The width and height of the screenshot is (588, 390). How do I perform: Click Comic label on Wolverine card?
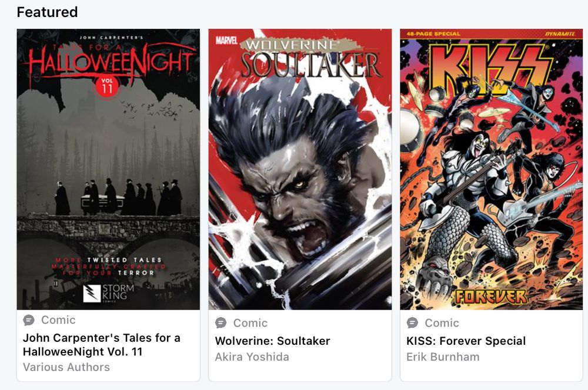pos(250,323)
